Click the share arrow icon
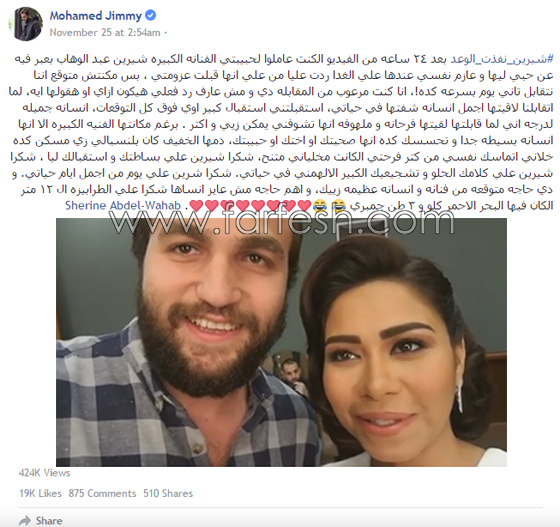This screenshot has width=560, height=527. tap(25, 521)
